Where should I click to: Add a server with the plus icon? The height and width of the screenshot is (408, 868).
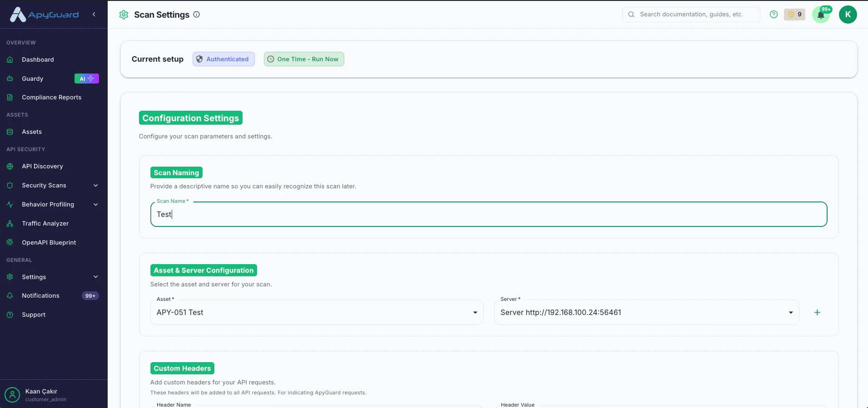click(x=817, y=312)
